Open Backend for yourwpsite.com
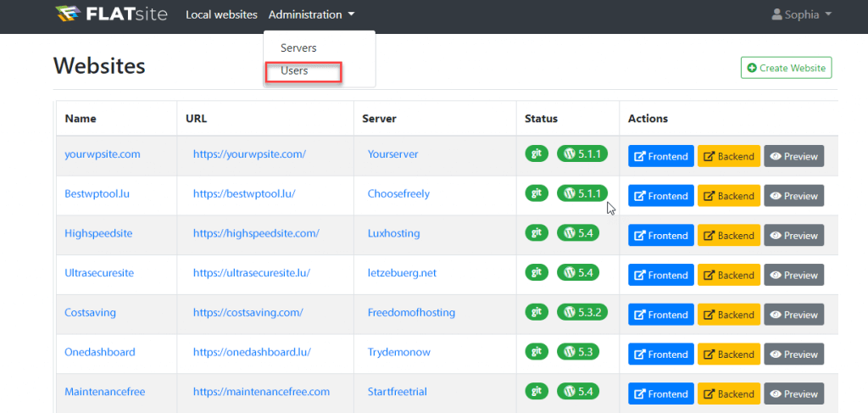This screenshot has width=868, height=413. pos(729,156)
